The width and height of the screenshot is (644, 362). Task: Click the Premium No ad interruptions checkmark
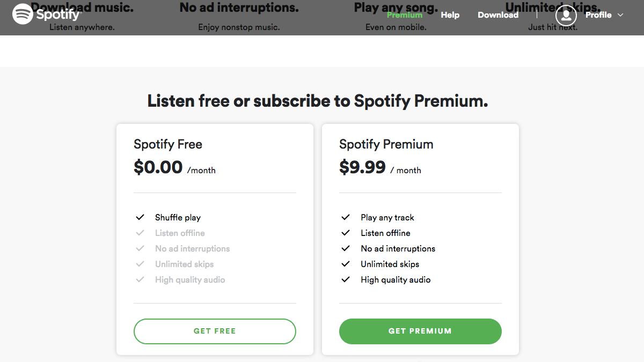[x=346, y=248]
